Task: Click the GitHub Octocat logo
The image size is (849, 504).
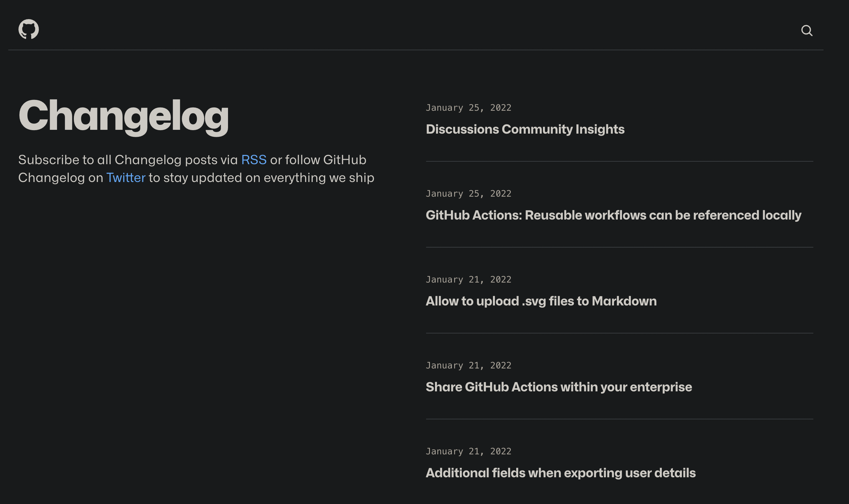Action: point(29,29)
